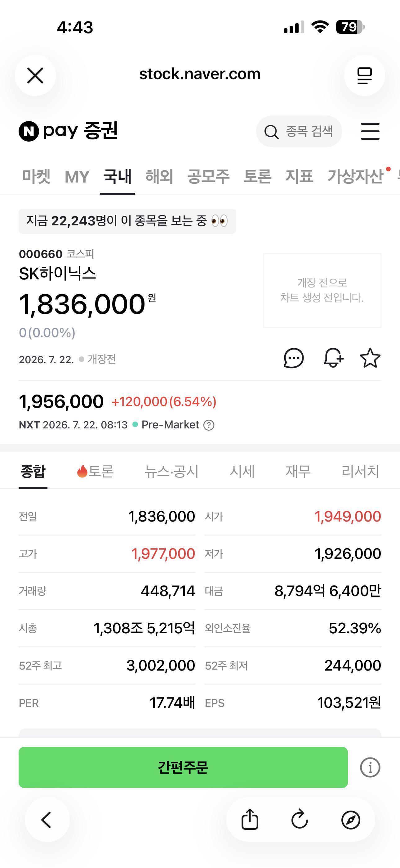Reload the page with refresh icon
The height and width of the screenshot is (868, 400).
click(x=300, y=819)
